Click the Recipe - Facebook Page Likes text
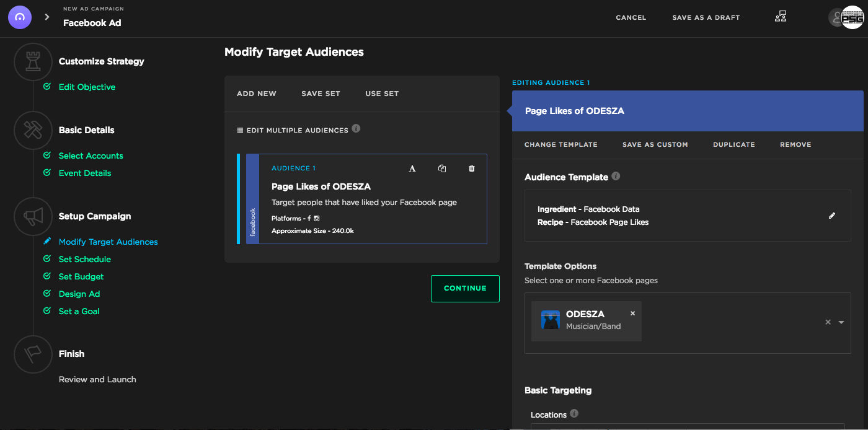This screenshot has height=430, width=868. click(593, 222)
